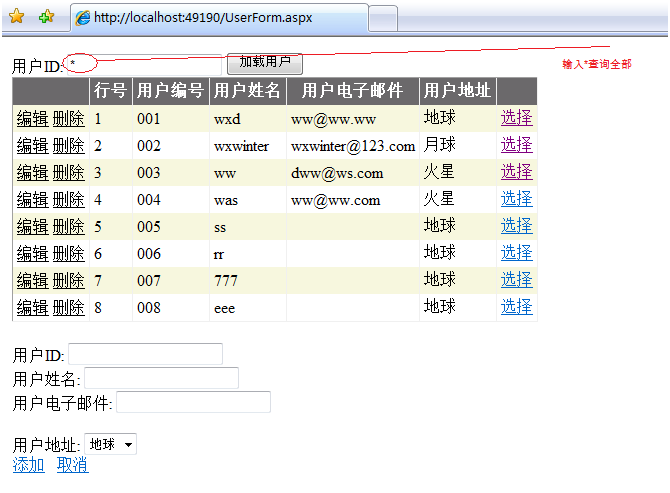Click the 取消 link
The image size is (670, 493).
[73, 465]
